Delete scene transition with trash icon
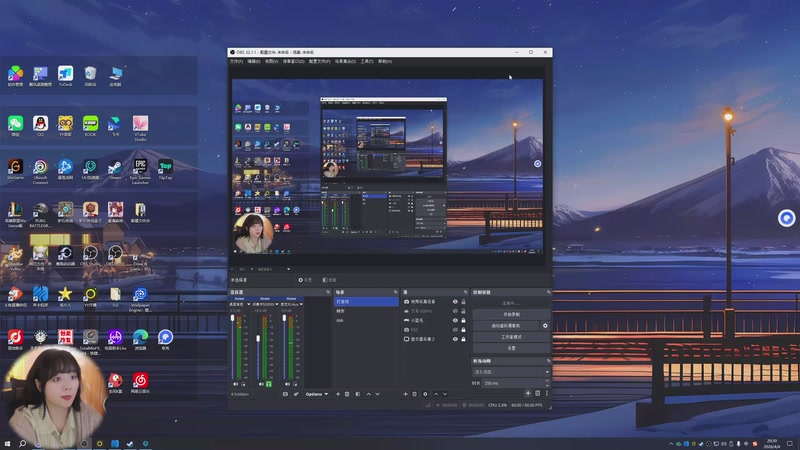 pos(537,393)
